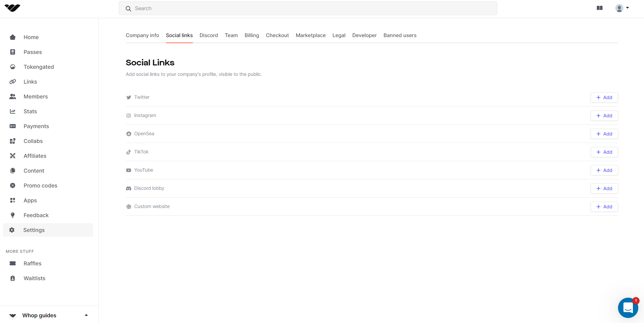Go to the Banned users tab
This screenshot has width=644, height=323.
pos(400,35)
